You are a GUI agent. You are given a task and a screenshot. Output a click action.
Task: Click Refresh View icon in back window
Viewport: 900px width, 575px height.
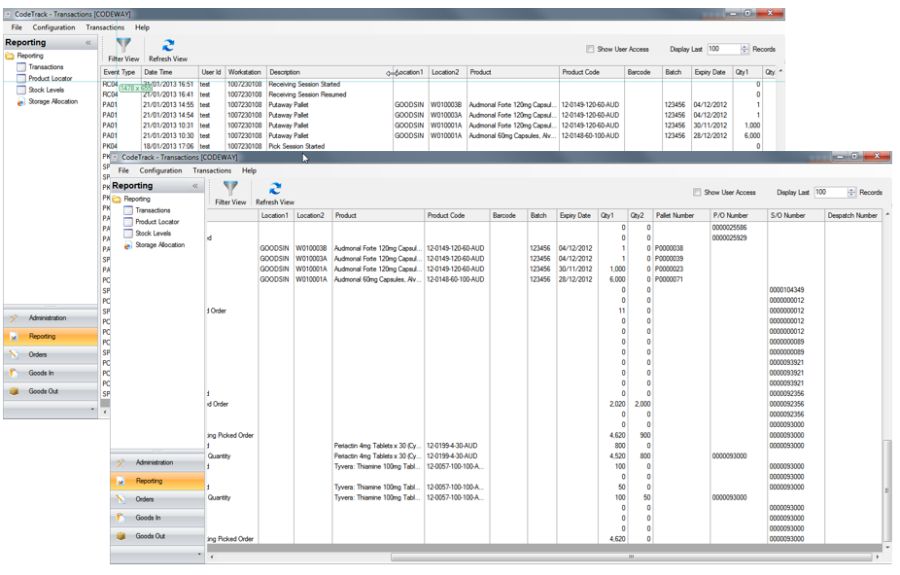coord(168,46)
